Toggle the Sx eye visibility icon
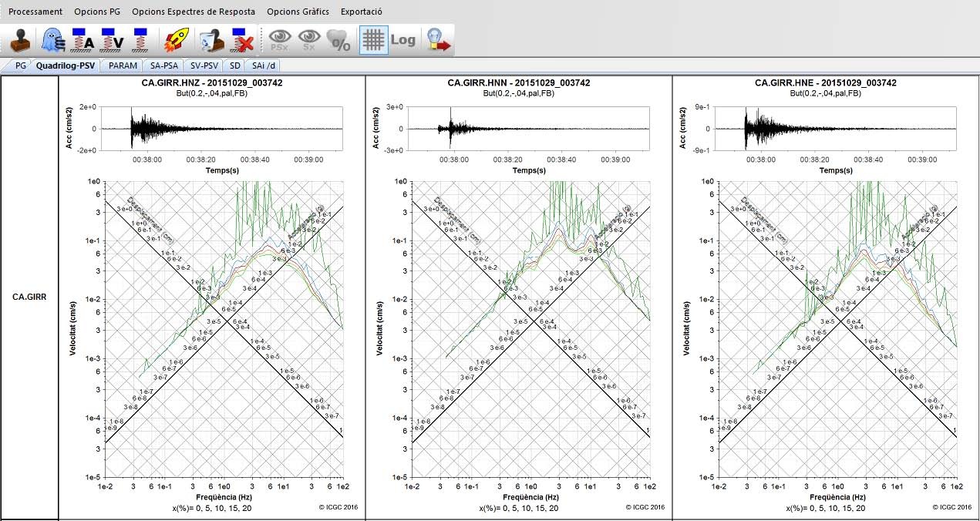The image size is (980, 521). click(x=309, y=40)
